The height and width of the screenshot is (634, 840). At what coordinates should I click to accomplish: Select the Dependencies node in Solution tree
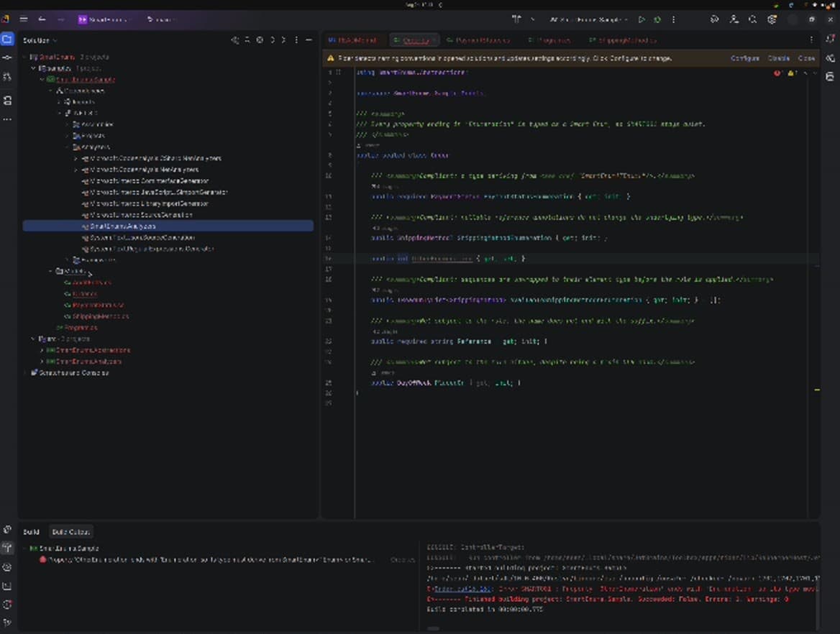[81, 91]
